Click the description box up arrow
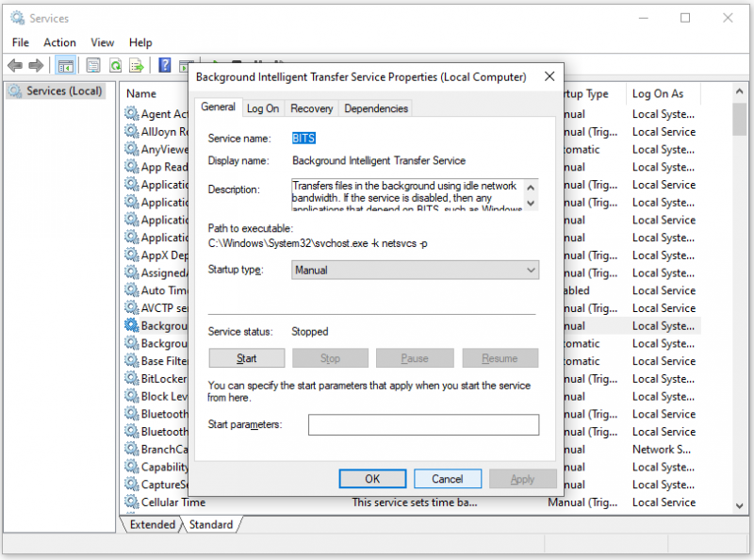754x560 pixels. pyautogui.click(x=531, y=188)
